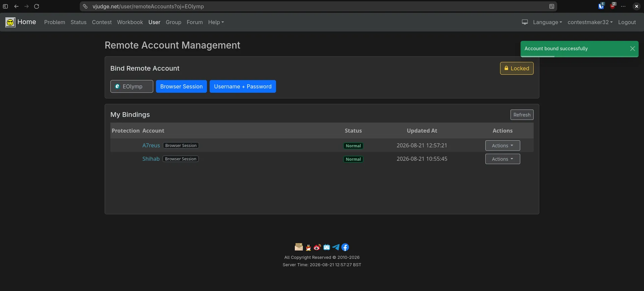Click the site info icon in address bar
644x291 pixels.
(85, 6)
